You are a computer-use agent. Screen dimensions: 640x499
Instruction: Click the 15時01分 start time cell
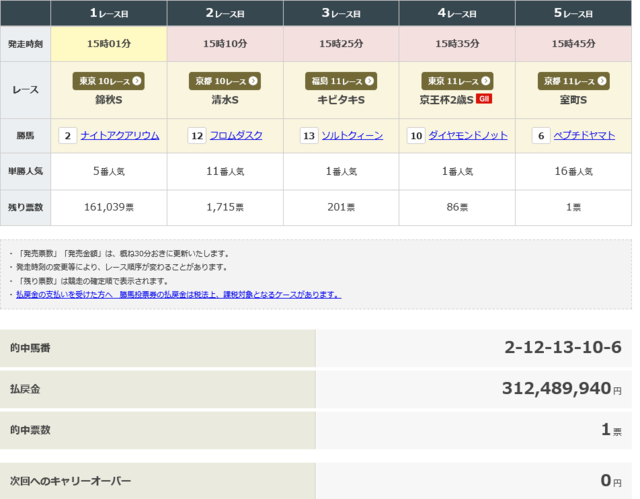[109, 44]
